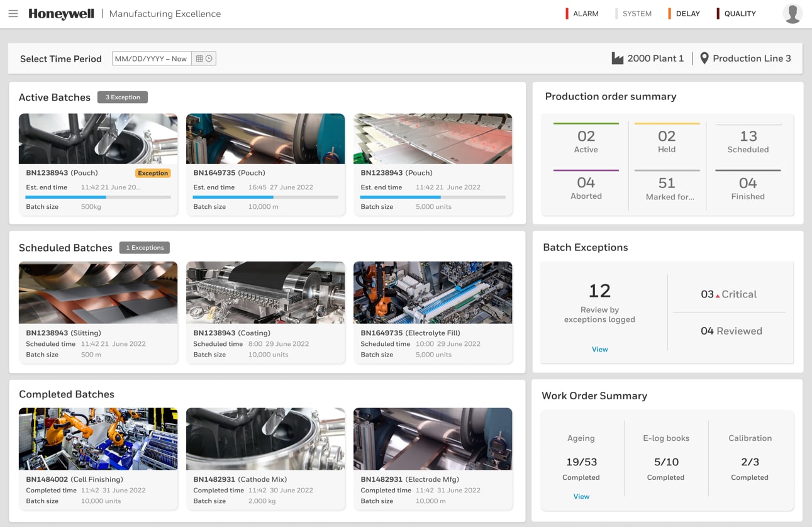Click progress bar of BN1649735 Pouch batch
The height and width of the screenshot is (527, 812).
click(265, 197)
